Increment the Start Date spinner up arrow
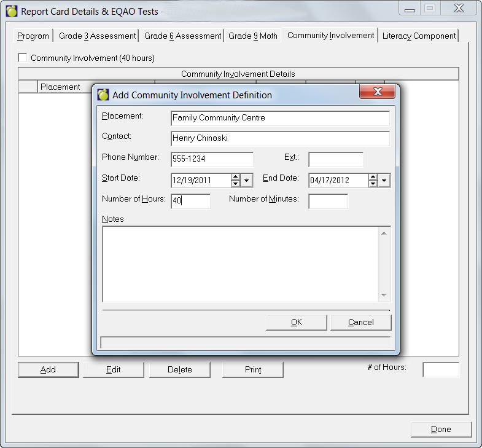 tap(235, 176)
